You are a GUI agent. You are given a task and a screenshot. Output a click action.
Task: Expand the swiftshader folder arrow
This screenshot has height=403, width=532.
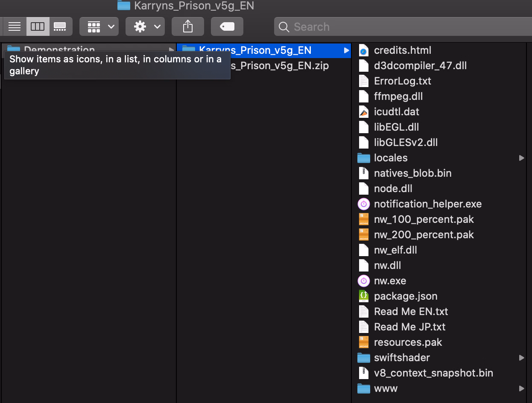coord(521,358)
